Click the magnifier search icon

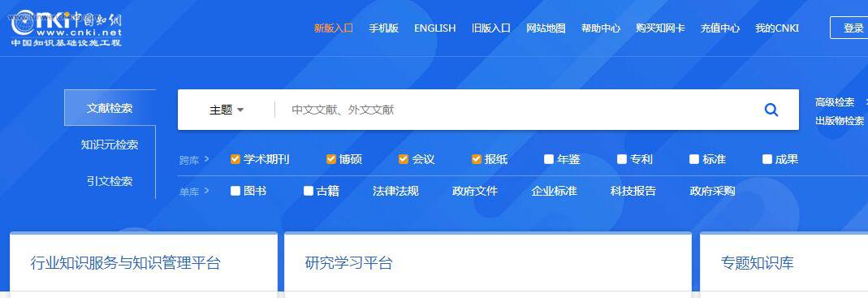[771, 110]
